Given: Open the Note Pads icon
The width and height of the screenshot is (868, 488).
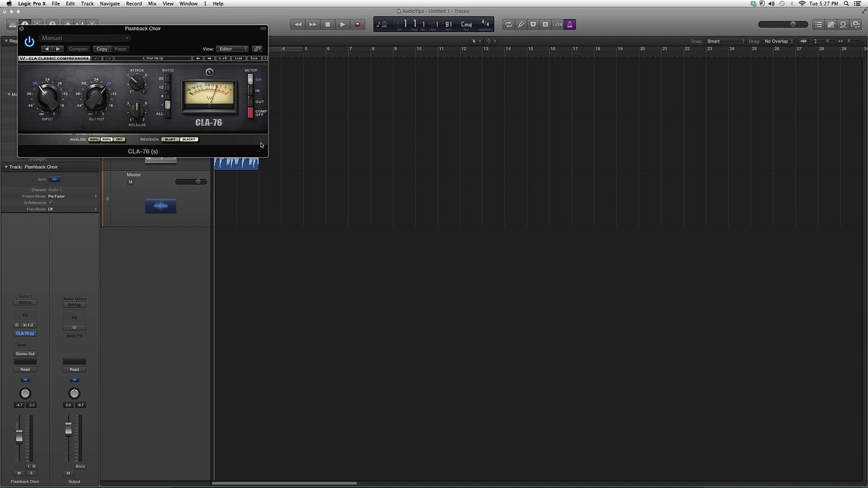Looking at the screenshot, I should tap(831, 24).
